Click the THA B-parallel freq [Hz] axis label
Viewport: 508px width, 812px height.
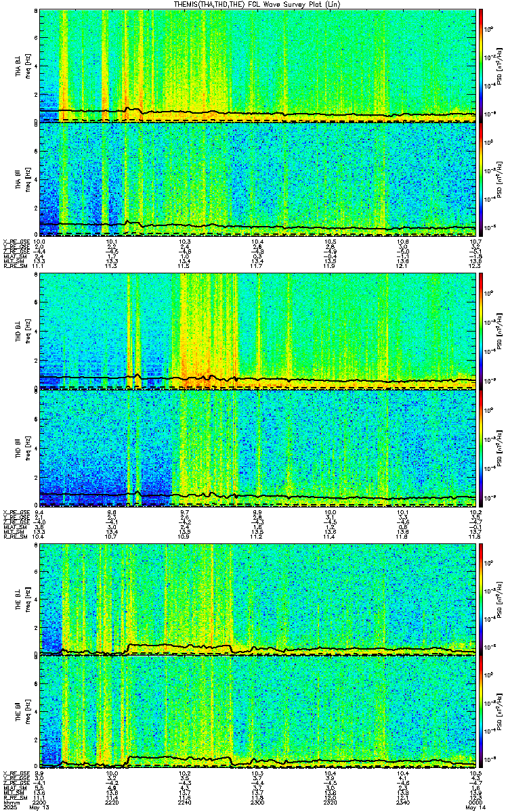tap(27, 180)
